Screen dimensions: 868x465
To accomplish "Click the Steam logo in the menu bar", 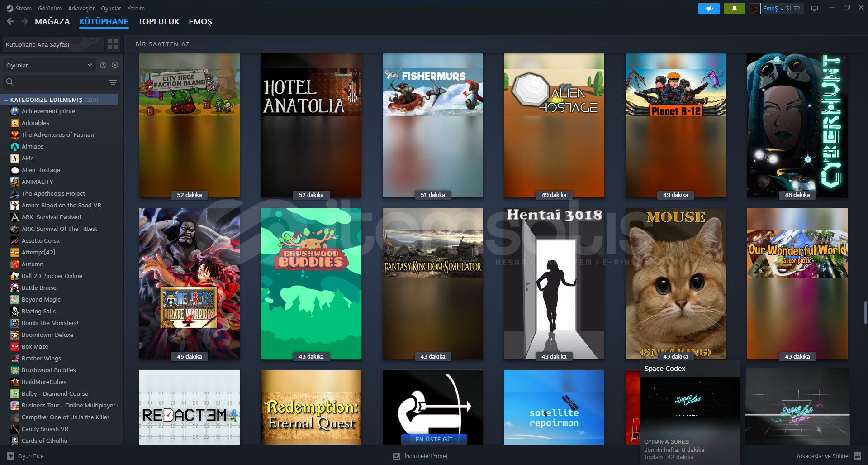I will click(10, 8).
